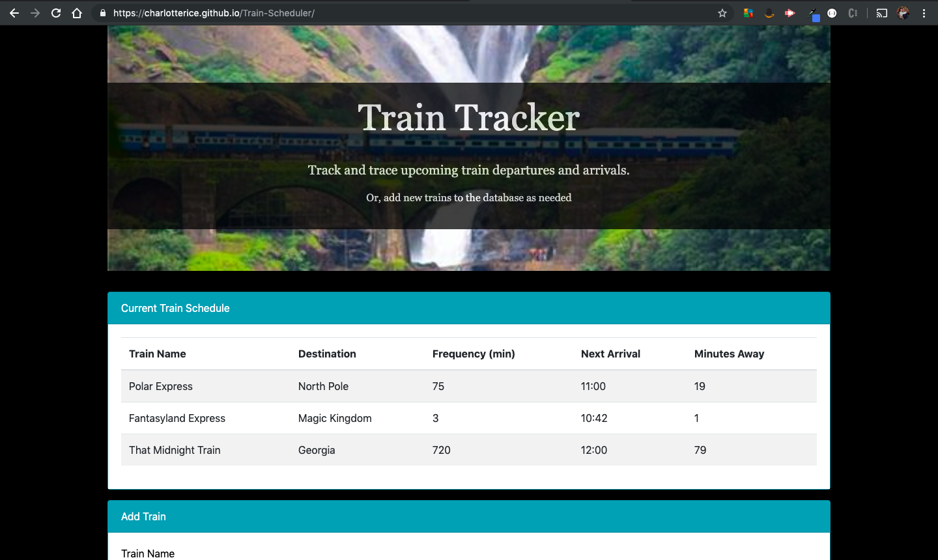
Task: Click the Next Arrival column header
Action: [610, 354]
